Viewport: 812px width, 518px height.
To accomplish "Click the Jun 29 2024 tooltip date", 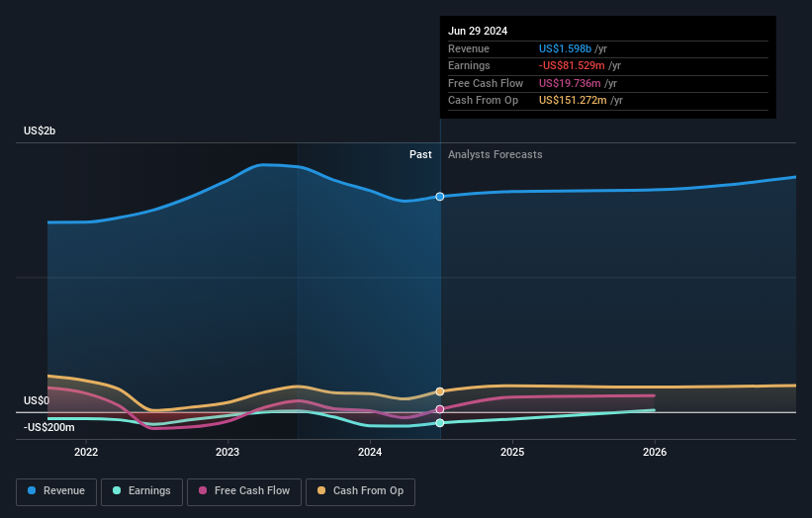I will (478, 31).
